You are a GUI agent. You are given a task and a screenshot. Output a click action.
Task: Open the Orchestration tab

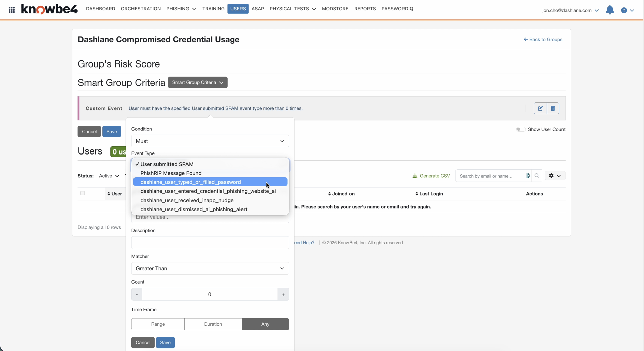click(141, 9)
